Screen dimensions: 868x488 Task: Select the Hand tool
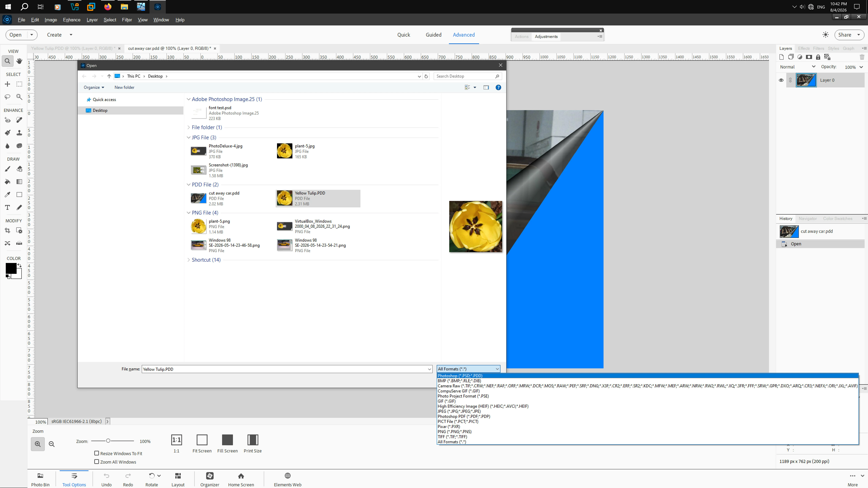pos(19,61)
